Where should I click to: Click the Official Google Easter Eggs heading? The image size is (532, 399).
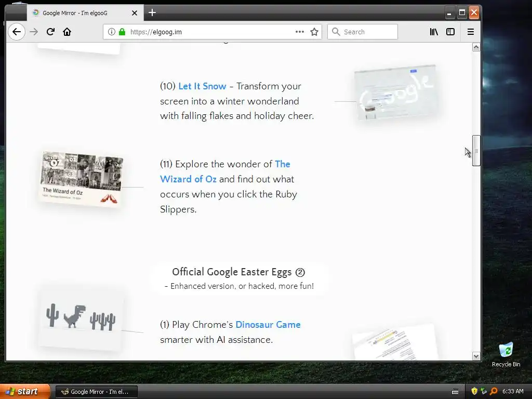tap(238, 272)
